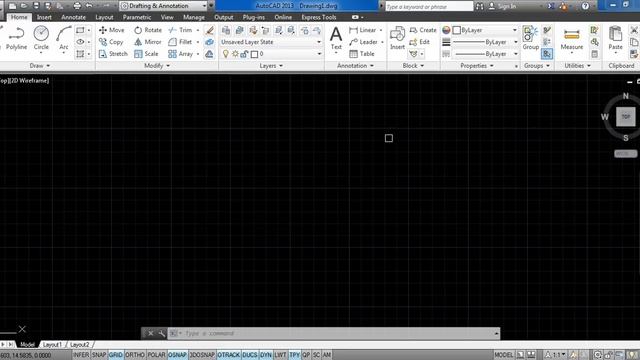The image size is (640, 360).
Task: Activate the Rotate tool
Action: [148, 30]
